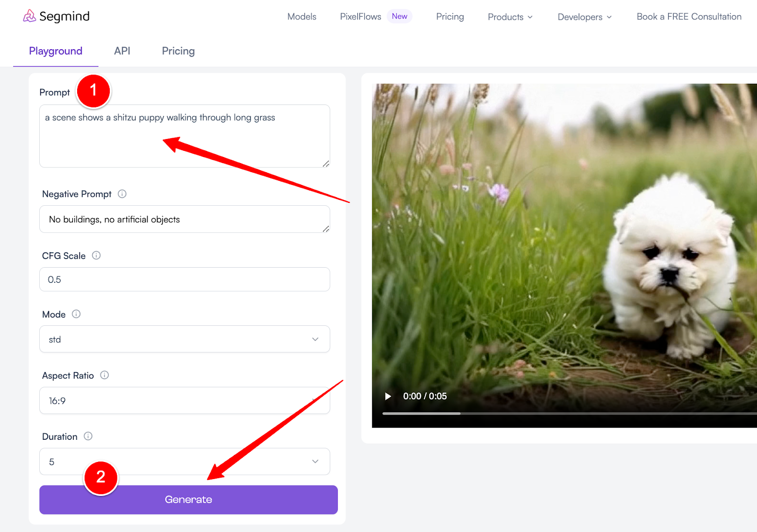The image size is (757, 532).
Task: Click the Segmind brand name link
Action: (x=64, y=17)
